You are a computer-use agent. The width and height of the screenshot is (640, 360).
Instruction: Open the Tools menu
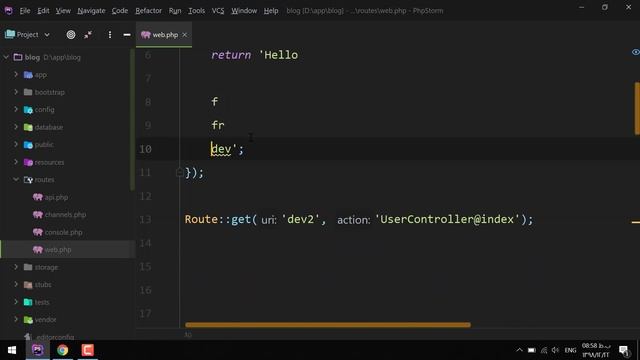(197, 11)
